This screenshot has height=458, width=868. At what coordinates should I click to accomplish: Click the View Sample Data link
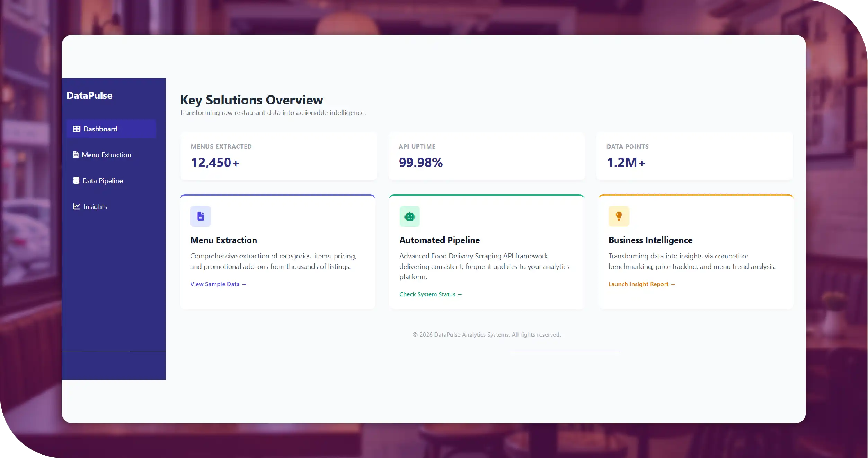(218, 284)
